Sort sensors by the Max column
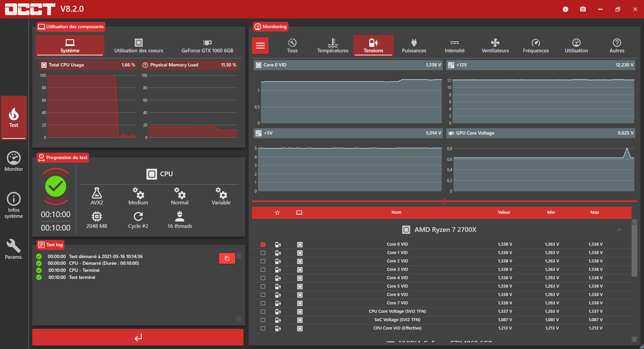The height and width of the screenshot is (349, 644). [595, 212]
